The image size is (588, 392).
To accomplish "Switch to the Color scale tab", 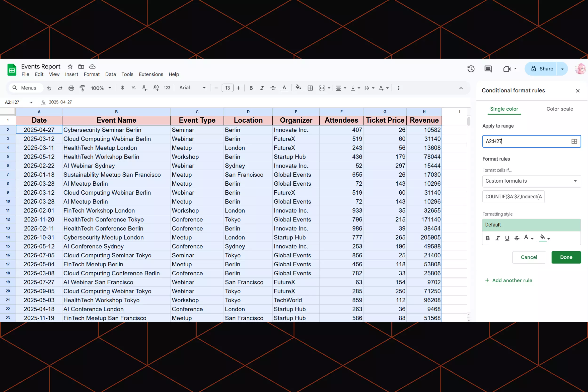I will [x=560, y=109].
